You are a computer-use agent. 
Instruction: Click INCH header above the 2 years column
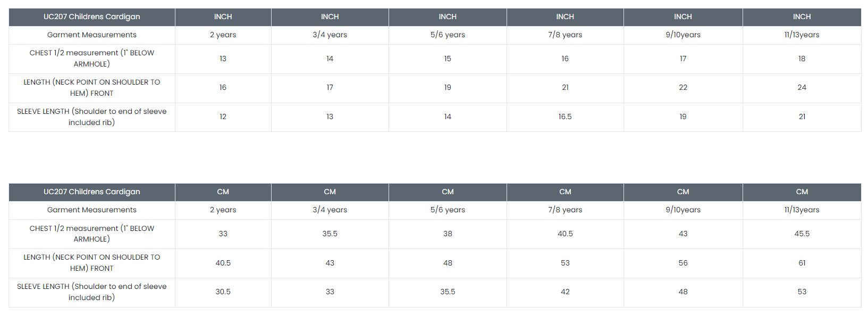pos(223,17)
